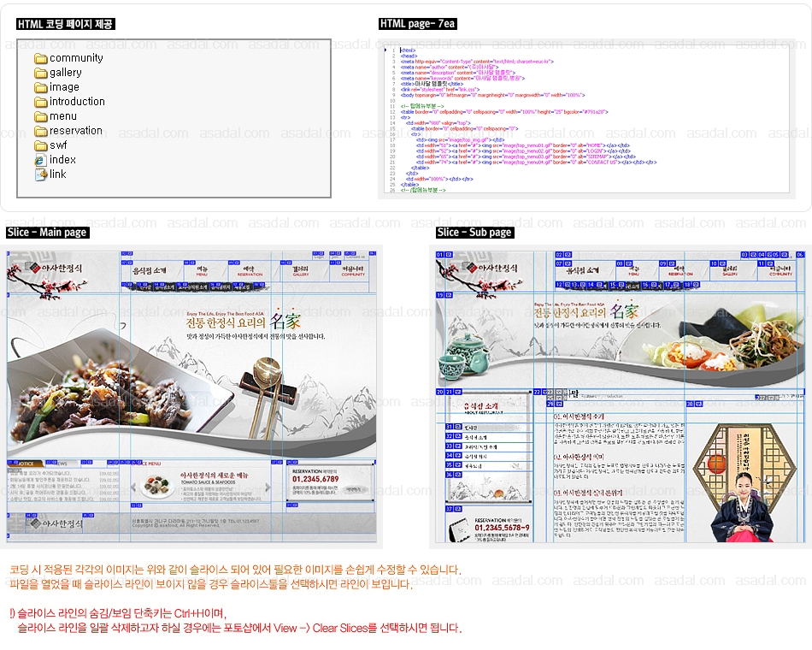The height and width of the screenshot is (650, 812).
Task: Click slice 33 sidebar item in sub page
Action: [x=489, y=446]
